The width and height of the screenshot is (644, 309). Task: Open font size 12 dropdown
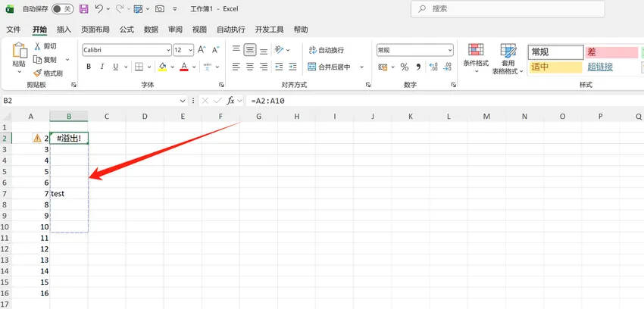(x=191, y=50)
